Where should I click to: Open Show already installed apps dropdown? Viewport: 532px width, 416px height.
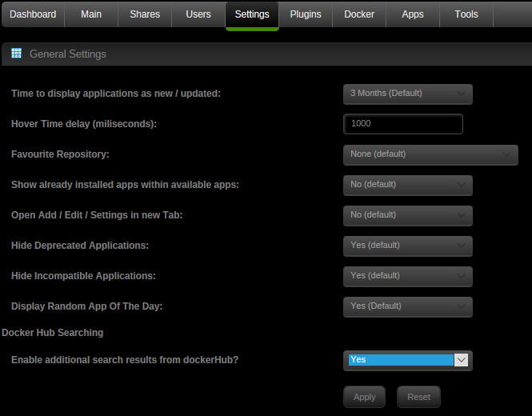pos(408,186)
